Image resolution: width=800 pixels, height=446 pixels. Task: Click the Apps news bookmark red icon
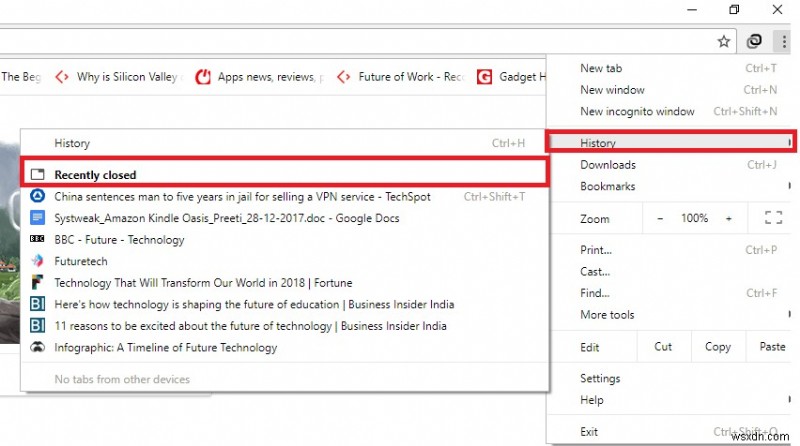pyautogui.click(x=203, y=77)
